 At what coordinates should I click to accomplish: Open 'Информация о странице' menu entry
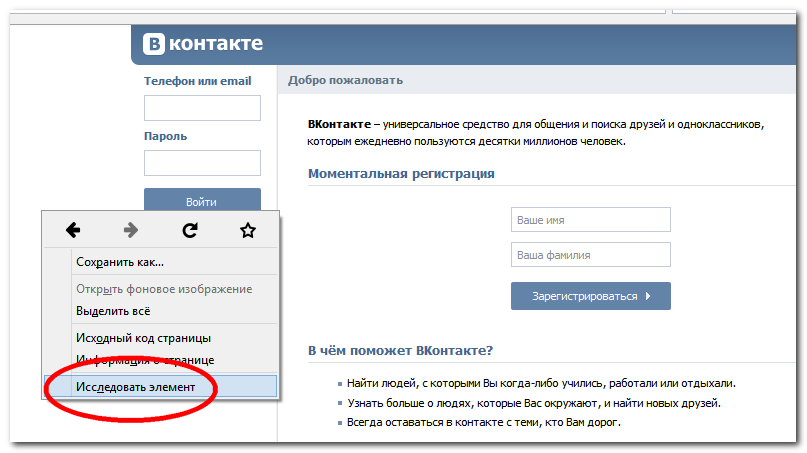coord(161,360)
